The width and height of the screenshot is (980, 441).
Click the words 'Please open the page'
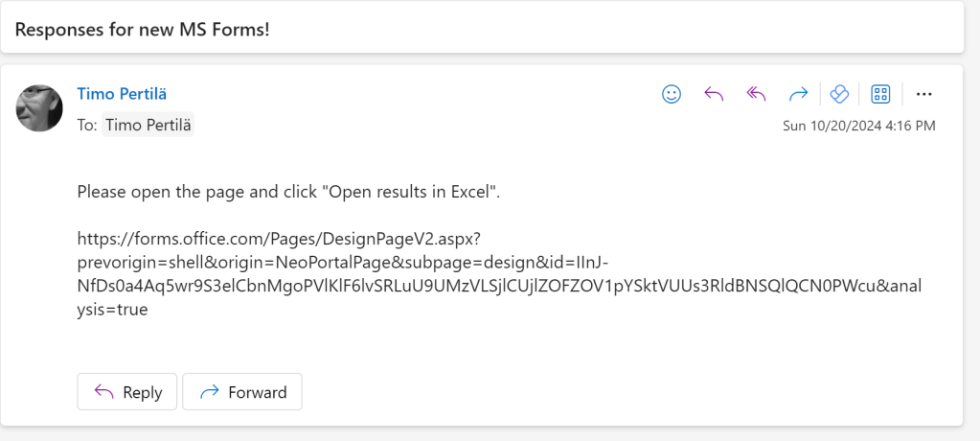tap(153, 191)
